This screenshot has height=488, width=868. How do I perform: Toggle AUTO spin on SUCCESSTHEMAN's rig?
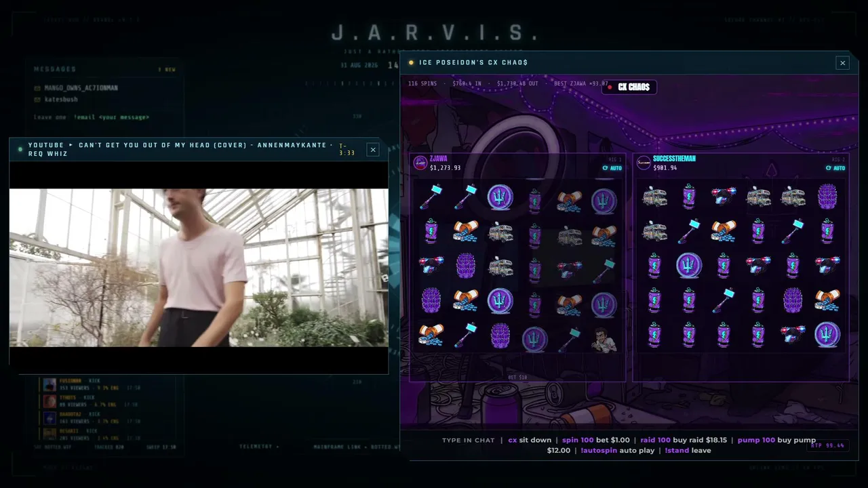835,168
